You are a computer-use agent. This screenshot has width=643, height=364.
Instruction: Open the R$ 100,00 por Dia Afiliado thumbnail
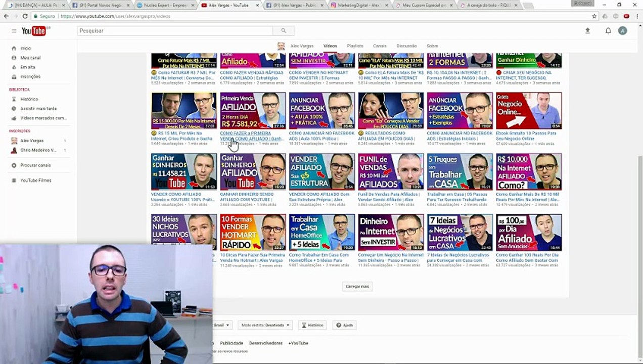(529, 232)
